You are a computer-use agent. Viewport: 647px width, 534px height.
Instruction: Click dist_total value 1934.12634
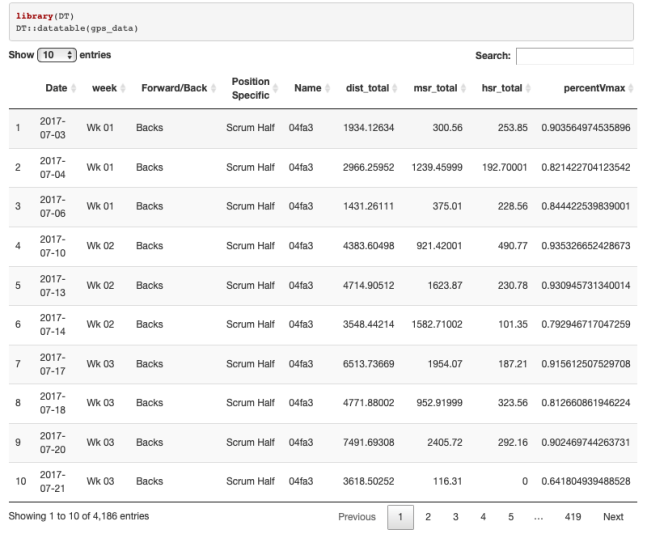(368, 128)
